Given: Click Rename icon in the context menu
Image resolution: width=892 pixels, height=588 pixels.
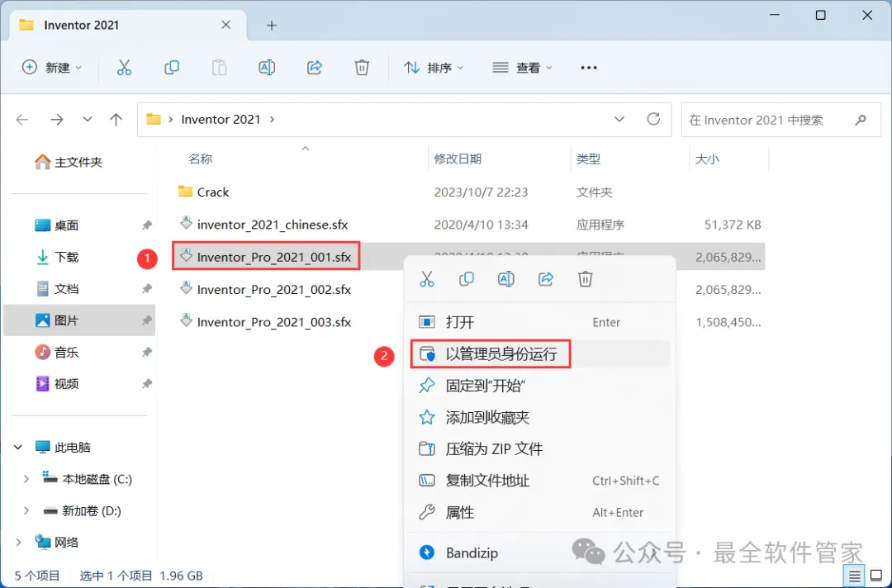Looking at the screenshot, I should pyautogui.click(x=505, y=279).
